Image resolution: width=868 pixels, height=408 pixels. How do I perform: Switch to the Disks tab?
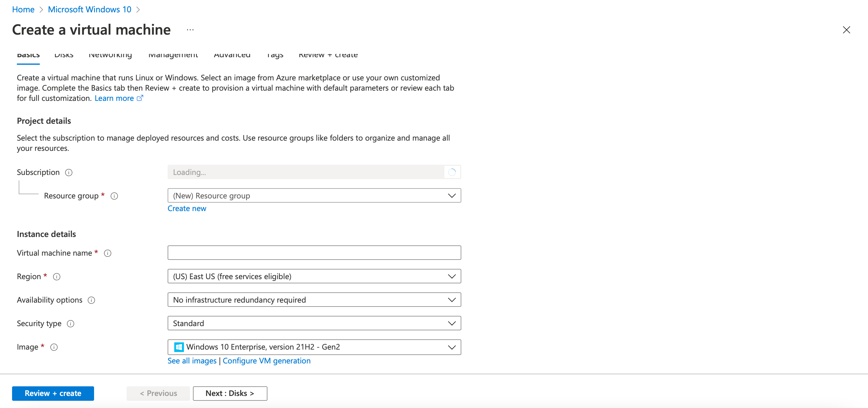point(64,55)
